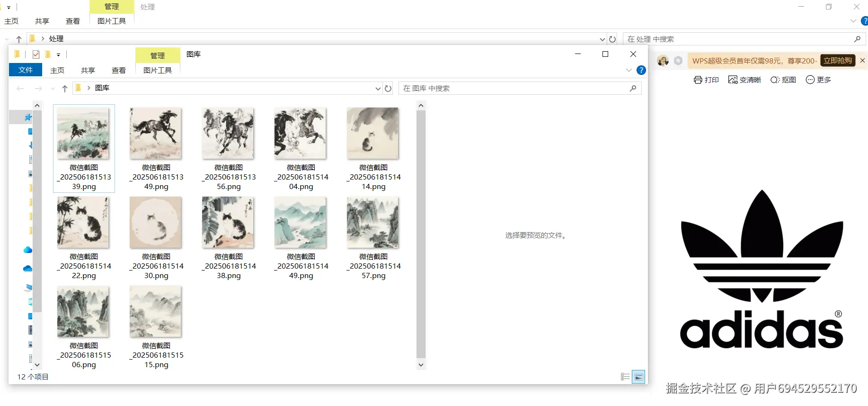Open the 图片工具 tab in the 图库 window
This screenshot has width=868, height=406.
tap(158, 70)
